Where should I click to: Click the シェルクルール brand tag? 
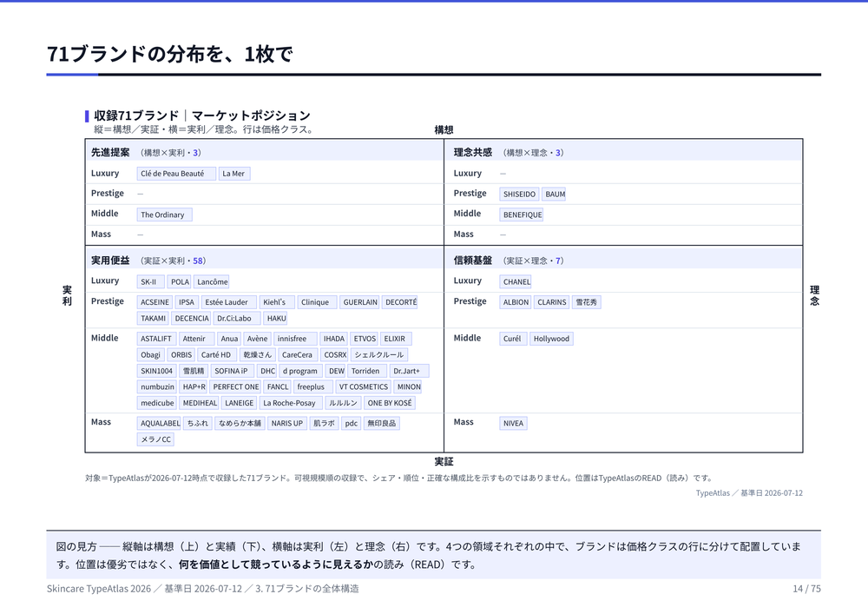[x=380, y=355]
